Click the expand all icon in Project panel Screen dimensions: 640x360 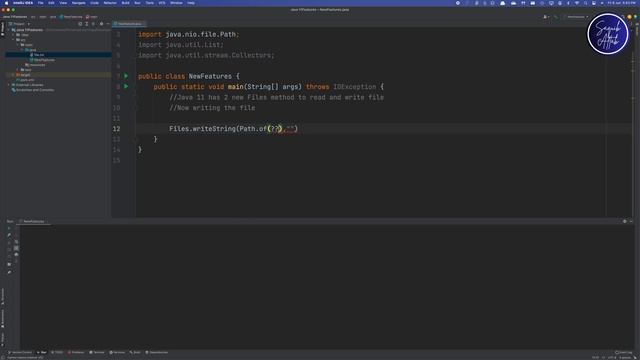(x=87, y=24)
